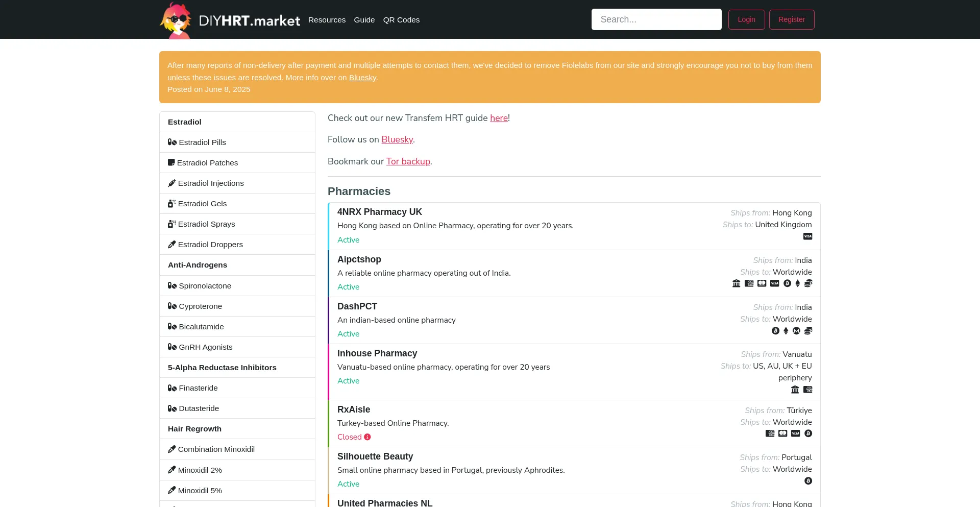The image size is (980, 507).
Task: Click Bitcoin icon in Silhouette Beauty row
Action: coord(808,481)
